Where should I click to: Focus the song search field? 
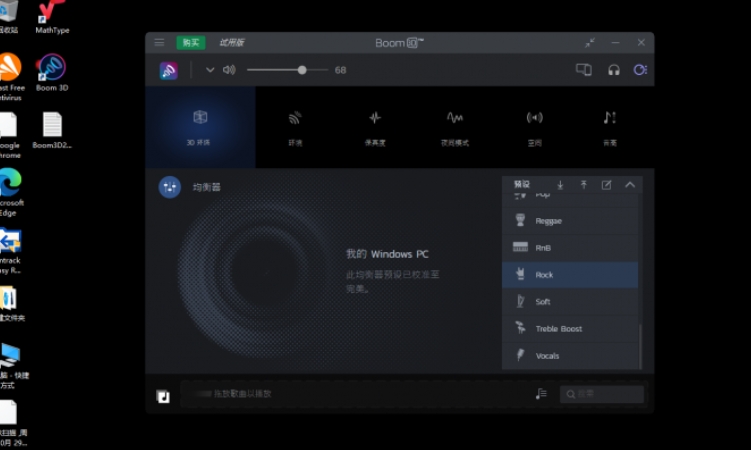coord(602,394)
